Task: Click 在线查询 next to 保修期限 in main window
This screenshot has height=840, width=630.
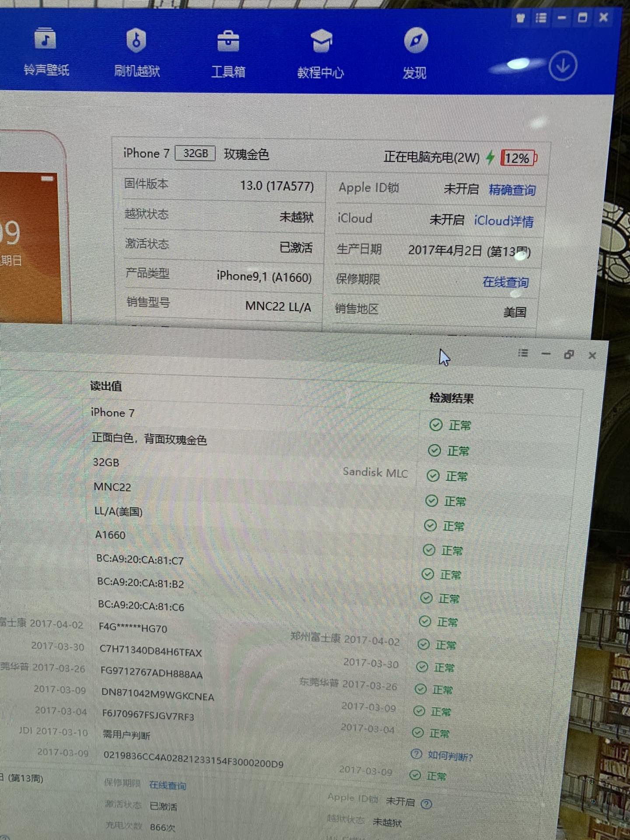Action: [x=505, y=282]
